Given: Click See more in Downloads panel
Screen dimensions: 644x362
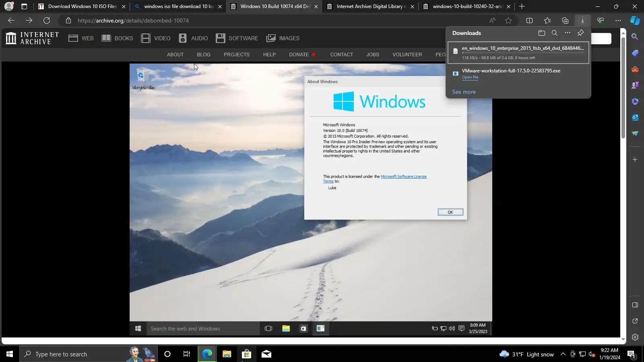Looking at the screenshot, I should pyautogui.click(x=464, y=92).
